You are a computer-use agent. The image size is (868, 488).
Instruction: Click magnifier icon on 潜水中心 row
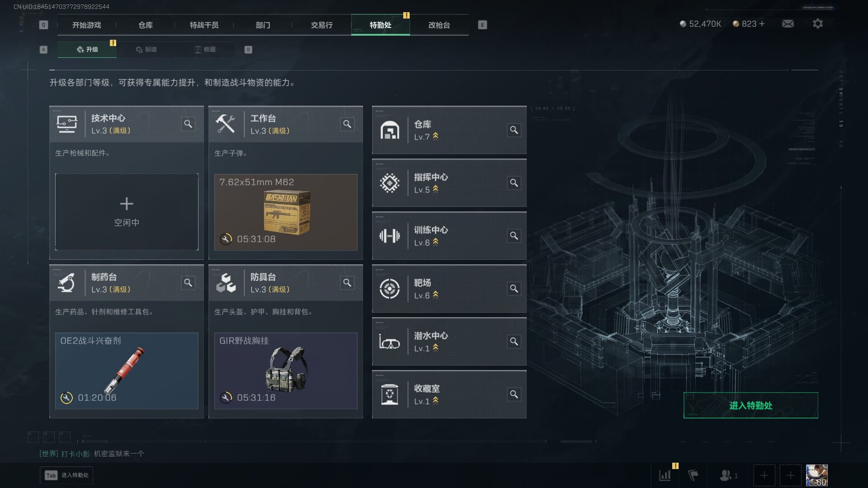tap(514, 342)
